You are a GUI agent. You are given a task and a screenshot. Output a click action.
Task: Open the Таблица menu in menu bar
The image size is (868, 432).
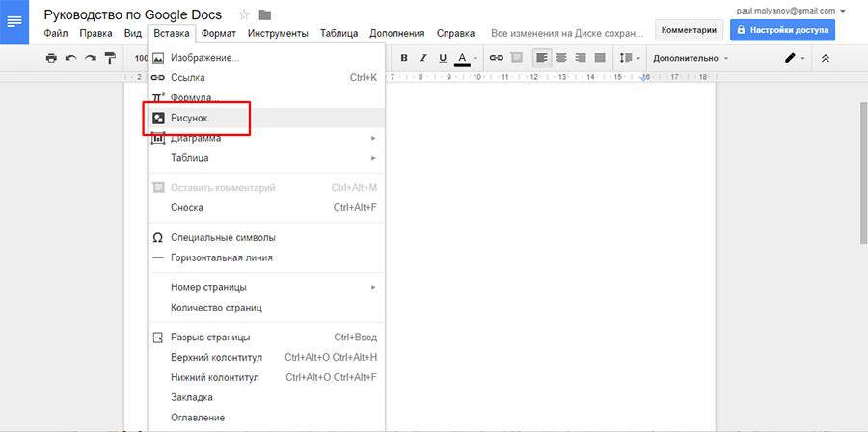click(x=339, y=33)
